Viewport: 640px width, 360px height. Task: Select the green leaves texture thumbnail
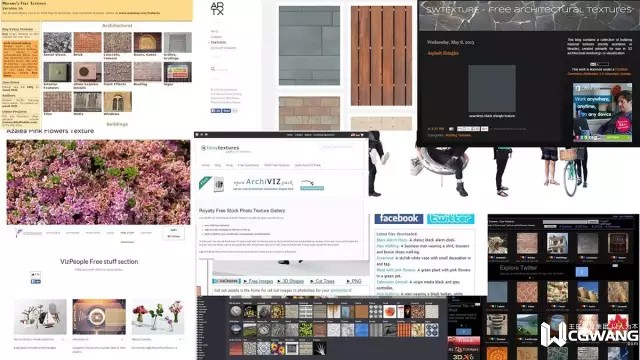305,330
